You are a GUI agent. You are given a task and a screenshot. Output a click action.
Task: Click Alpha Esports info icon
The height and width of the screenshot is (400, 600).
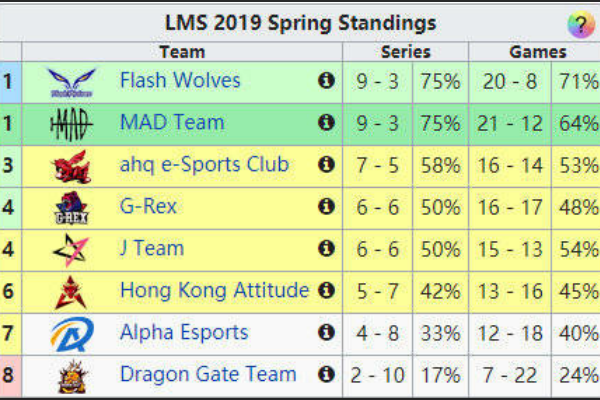click(x=326, y=333)
